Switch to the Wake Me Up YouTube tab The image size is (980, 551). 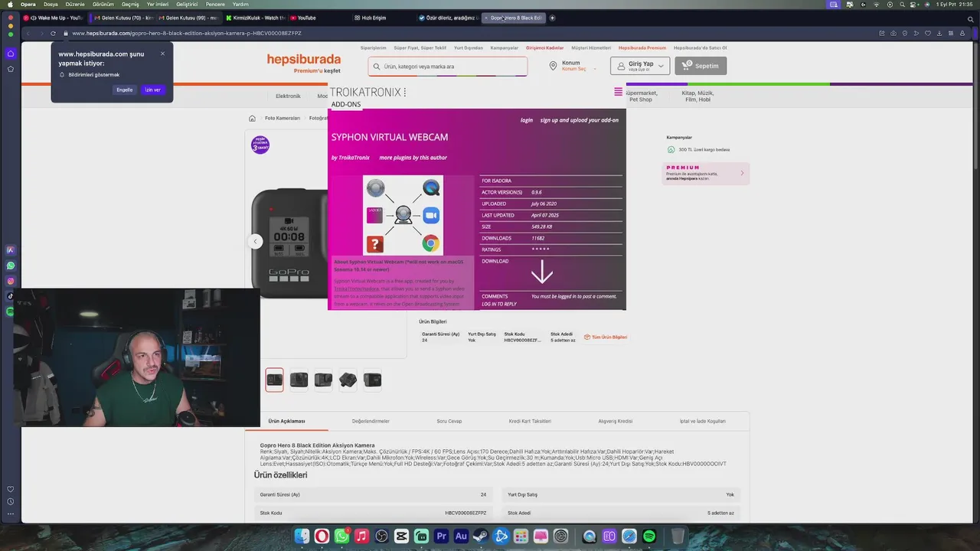click(54, 18)
